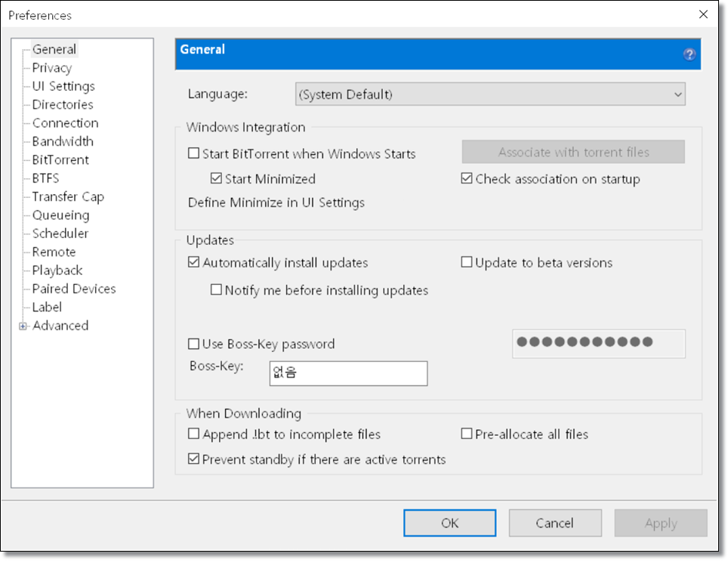This screenshot has height=572, width=728.
Task: Select General in the settings tree
Action: click(x=54, y=49)
